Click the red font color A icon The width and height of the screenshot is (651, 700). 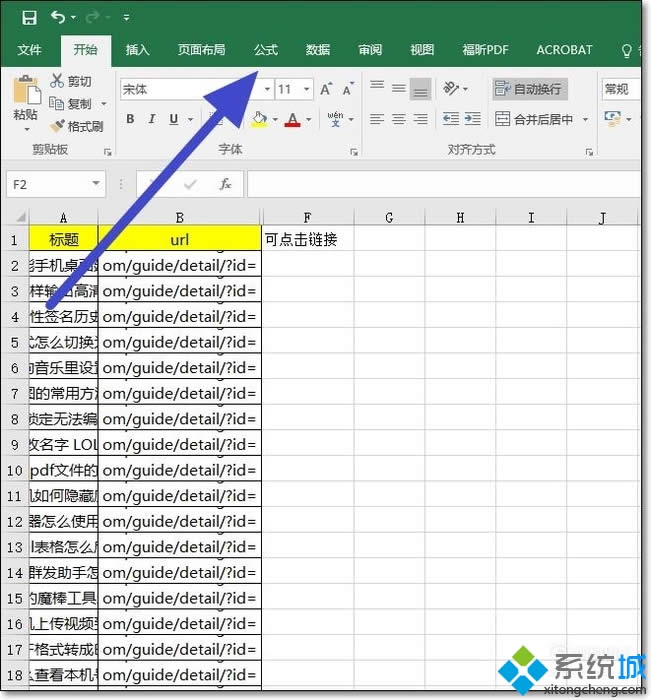292,119
